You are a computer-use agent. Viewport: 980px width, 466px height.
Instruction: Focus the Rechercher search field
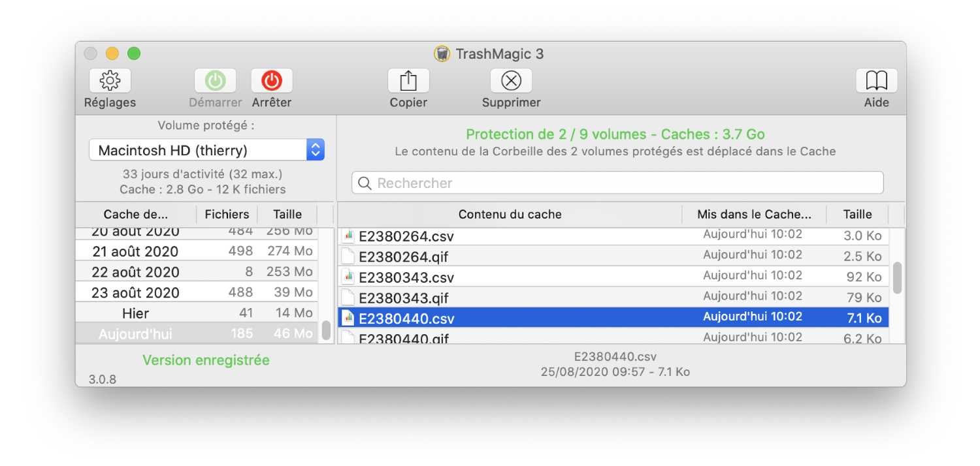click(617, 183)
